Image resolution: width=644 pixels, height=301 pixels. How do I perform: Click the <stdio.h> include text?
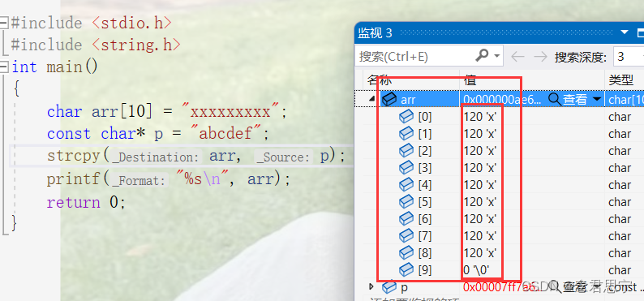click(132, 23)
